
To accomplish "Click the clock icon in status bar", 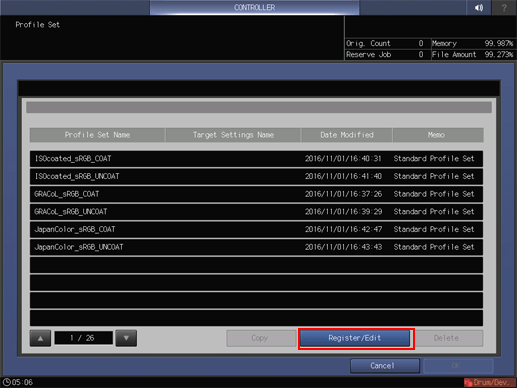I will 6,382.
